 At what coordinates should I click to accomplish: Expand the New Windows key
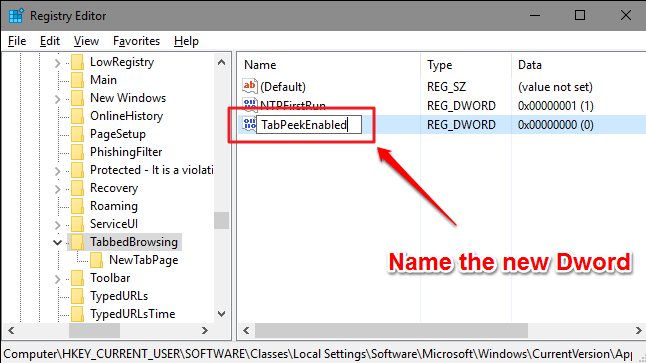57,99
